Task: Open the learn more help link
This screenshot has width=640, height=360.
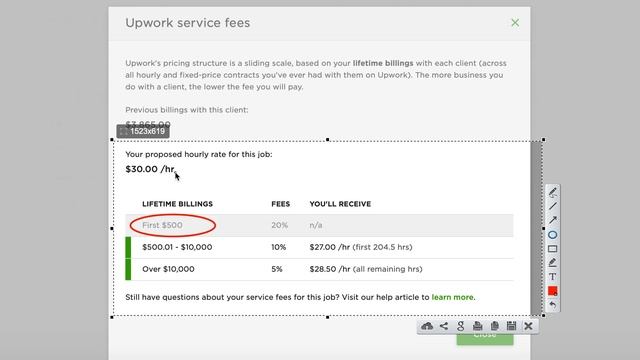Action: [453, 297]
